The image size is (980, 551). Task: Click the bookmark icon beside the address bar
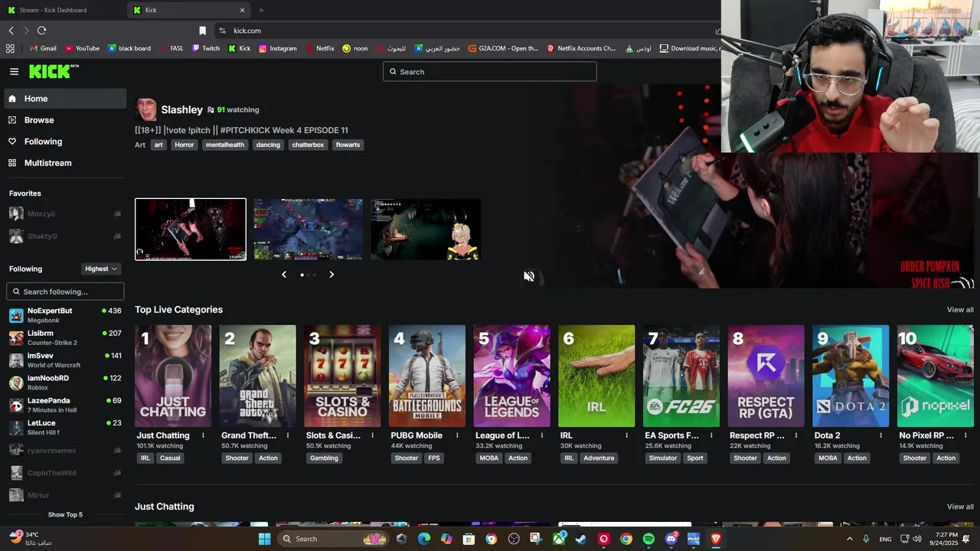[x=202, y=31]
